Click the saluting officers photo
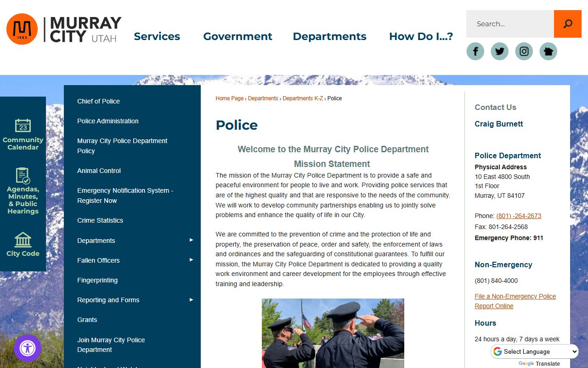Image resolution: width=588 pixels, height=368 pixels. (x=333, y=333)
